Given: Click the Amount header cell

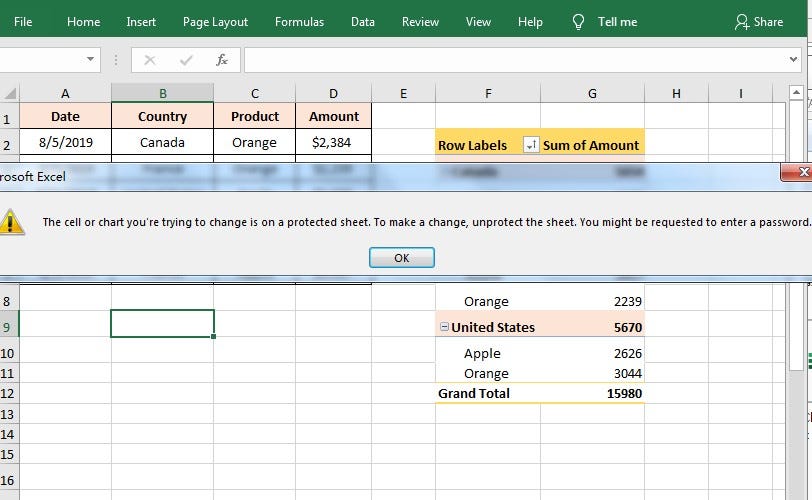Looking at the screenshot, I should coord(334,116).
